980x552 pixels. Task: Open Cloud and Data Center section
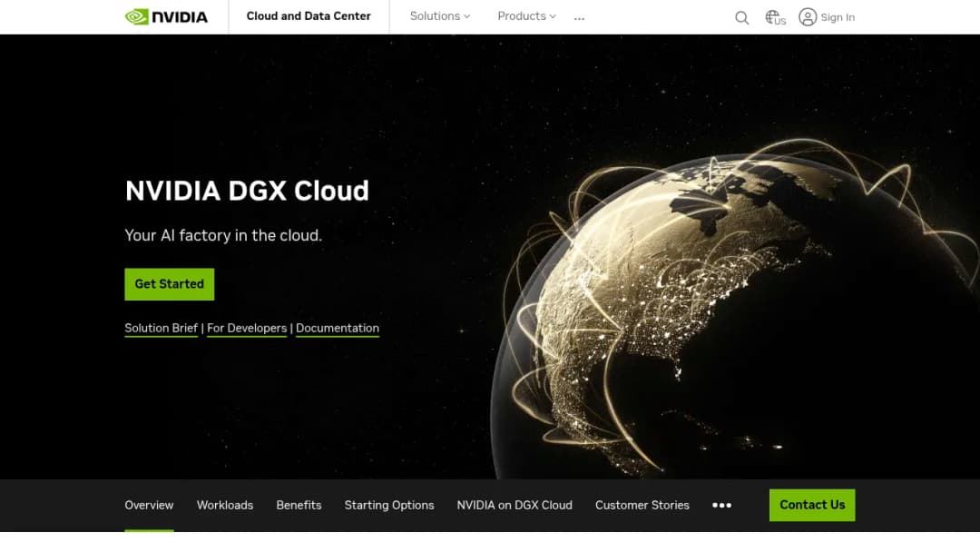point(309,16)
